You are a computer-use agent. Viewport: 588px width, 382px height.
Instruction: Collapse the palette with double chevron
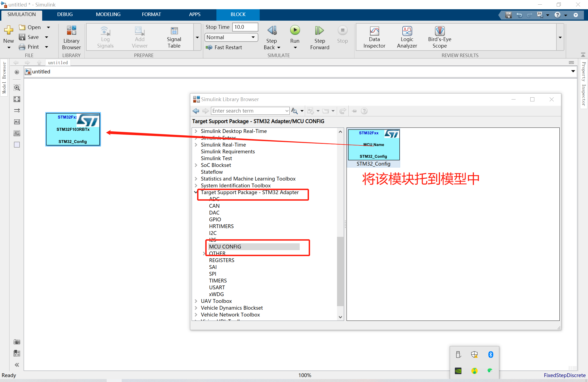click(17, 365)
